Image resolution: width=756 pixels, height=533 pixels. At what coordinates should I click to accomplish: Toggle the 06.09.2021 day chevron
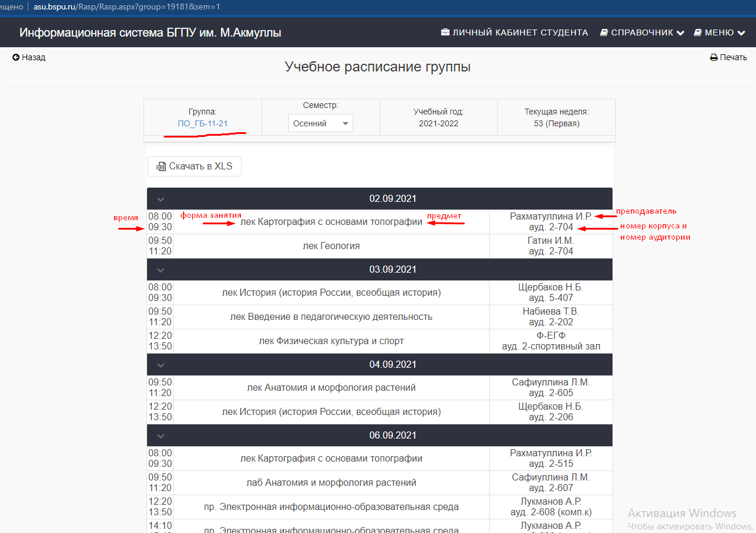pos(160,436)
